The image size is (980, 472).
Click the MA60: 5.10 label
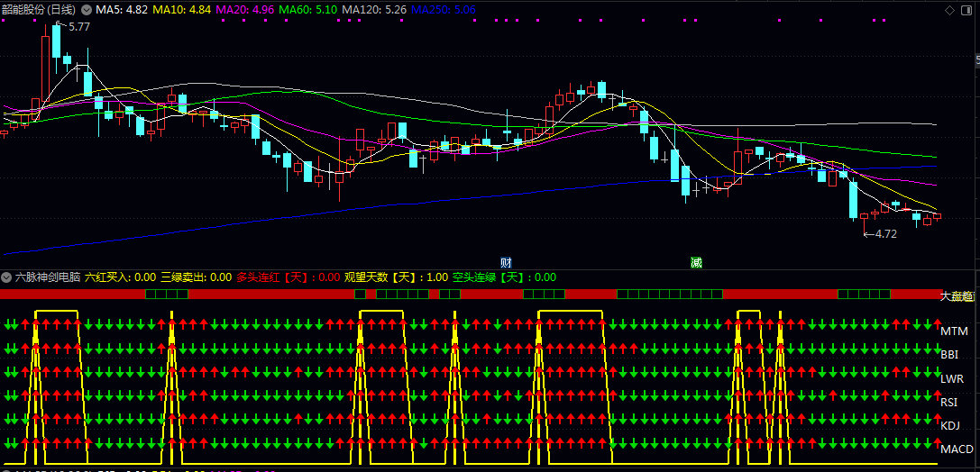pos(307,10)
